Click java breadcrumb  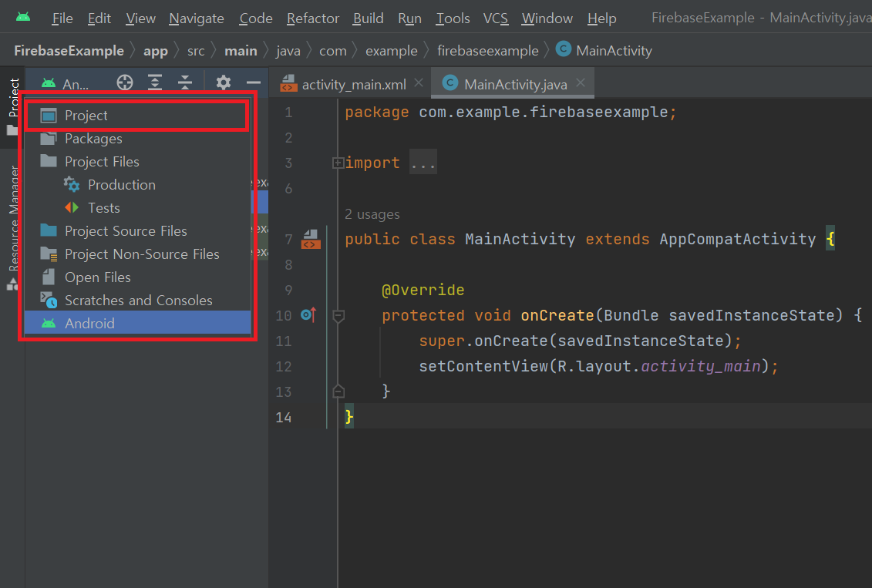click(288, 51)
